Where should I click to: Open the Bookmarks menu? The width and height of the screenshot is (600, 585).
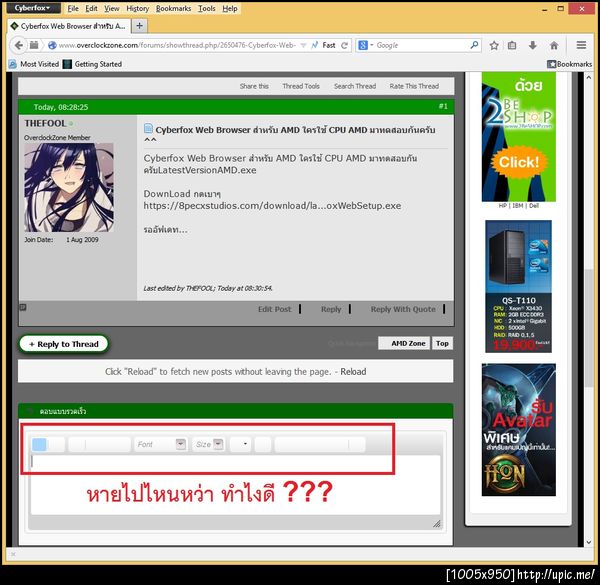click(173, 8)
